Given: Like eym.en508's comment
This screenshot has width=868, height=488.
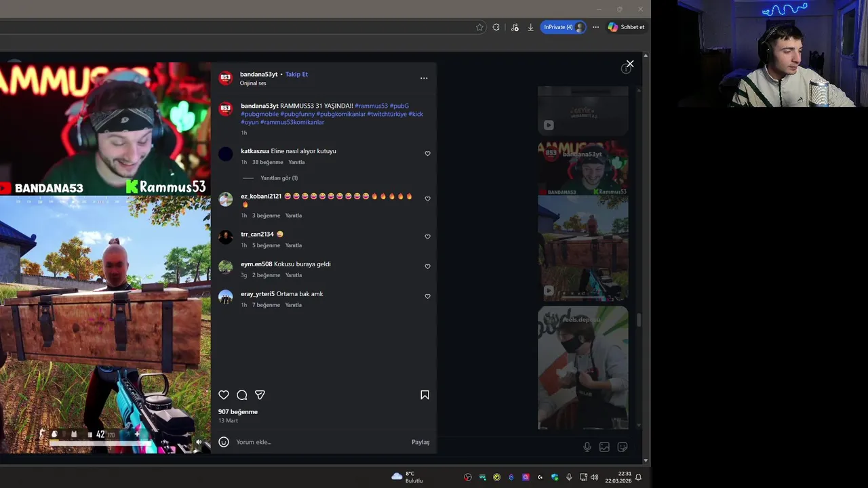Looking at the screenshot, I should [x=427, y=266].
